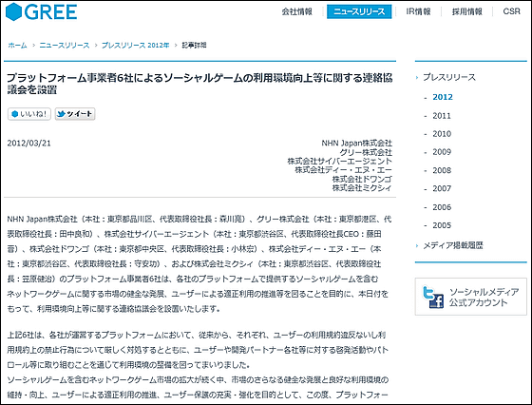This screenshot has height=405, width=532.
Task: Click the article headline about 連絡協議会
Action: (199, 84)
